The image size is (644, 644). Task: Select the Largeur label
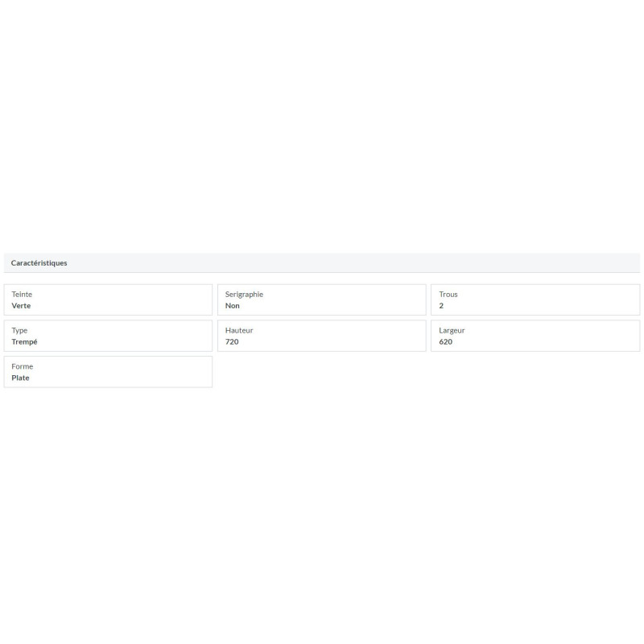452,331
